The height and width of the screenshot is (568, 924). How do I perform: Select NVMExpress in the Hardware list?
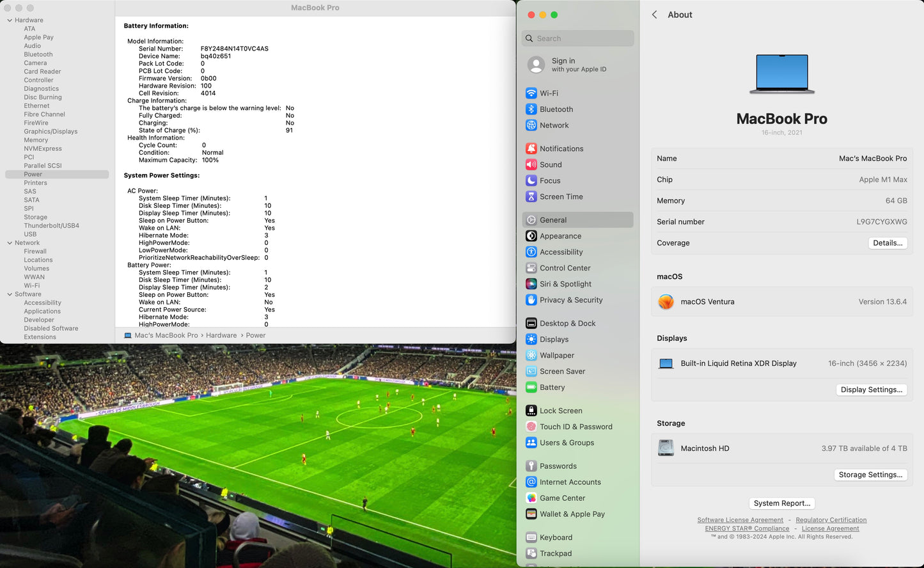click(x=43, y=148)
